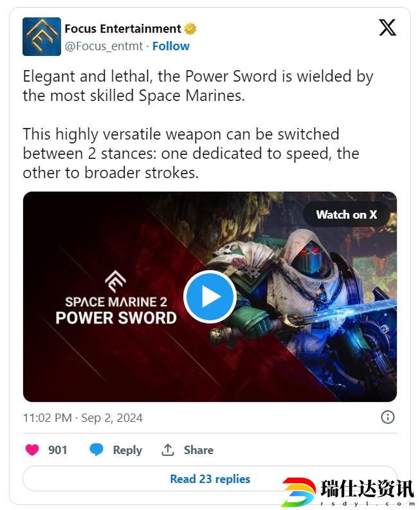Screen dimensions: 420x510
Task: Open the Focus Entertainment profile name
Action: click(123, 29)
